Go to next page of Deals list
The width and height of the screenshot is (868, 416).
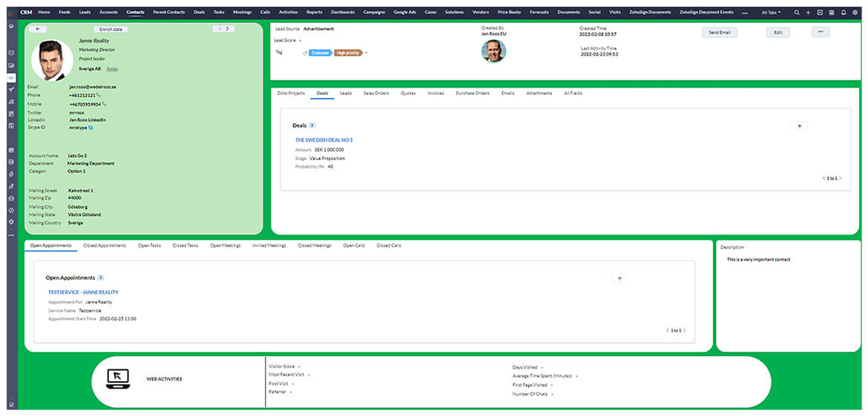(841, 178)
